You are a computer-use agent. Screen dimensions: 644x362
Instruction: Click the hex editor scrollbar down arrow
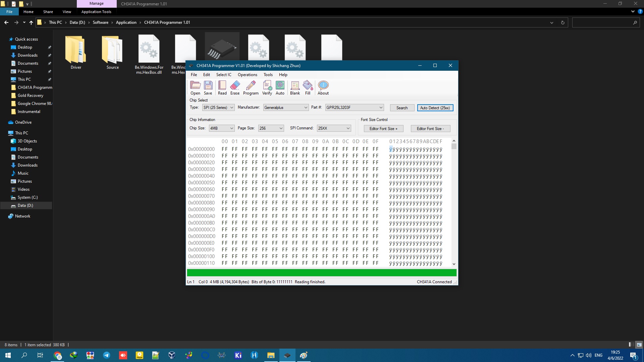click(454, 264)
